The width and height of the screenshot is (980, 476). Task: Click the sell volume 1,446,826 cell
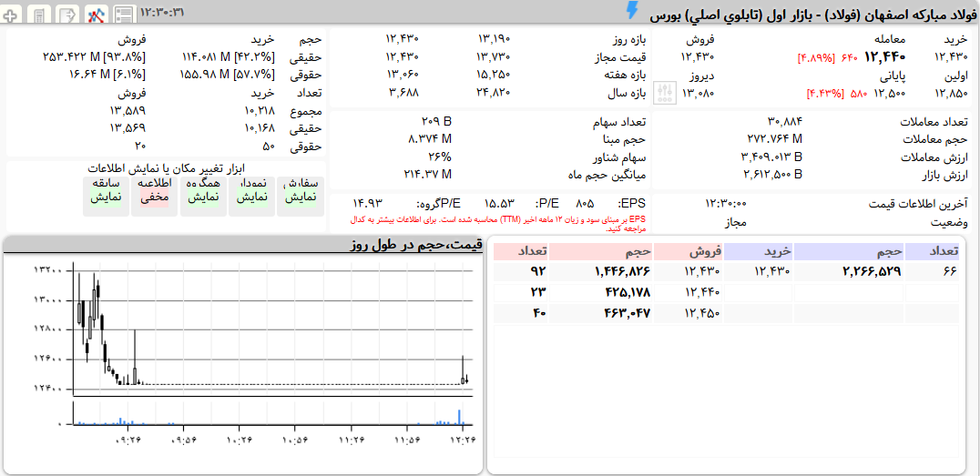pyautogui.click(x=602, y=272)
